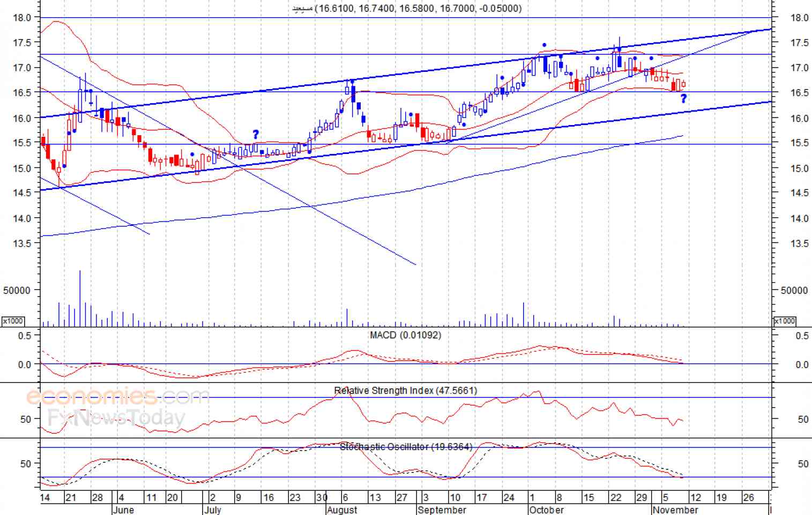Click the blue question mark near July
Image resolution: width=812 pixels, height=515 pixels.
[x=256, y=135]
